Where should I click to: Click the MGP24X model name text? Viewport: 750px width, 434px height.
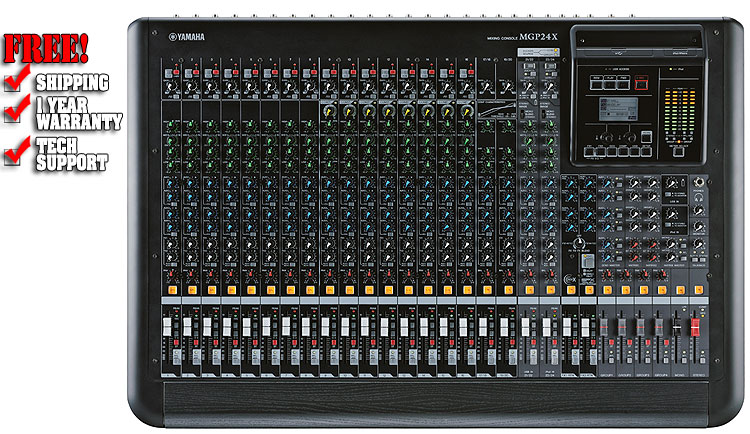coord(538,37)
